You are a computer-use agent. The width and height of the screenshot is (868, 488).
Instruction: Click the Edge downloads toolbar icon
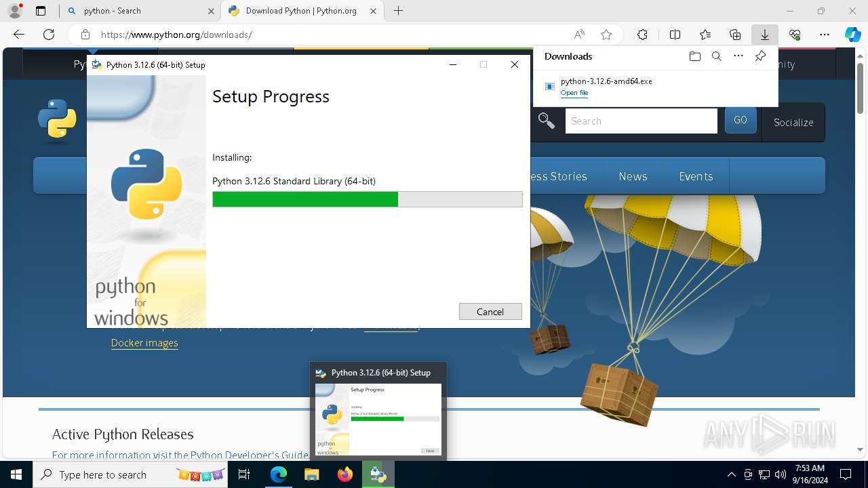click(x=764, y=35)
